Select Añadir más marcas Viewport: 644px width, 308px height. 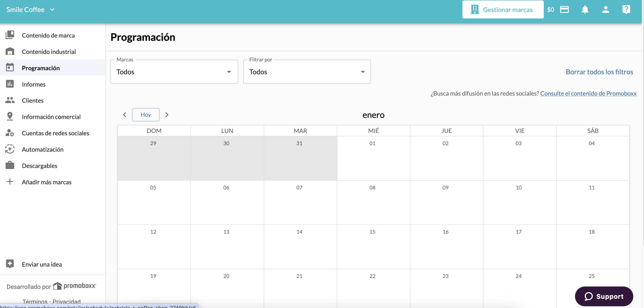(53, 182)
